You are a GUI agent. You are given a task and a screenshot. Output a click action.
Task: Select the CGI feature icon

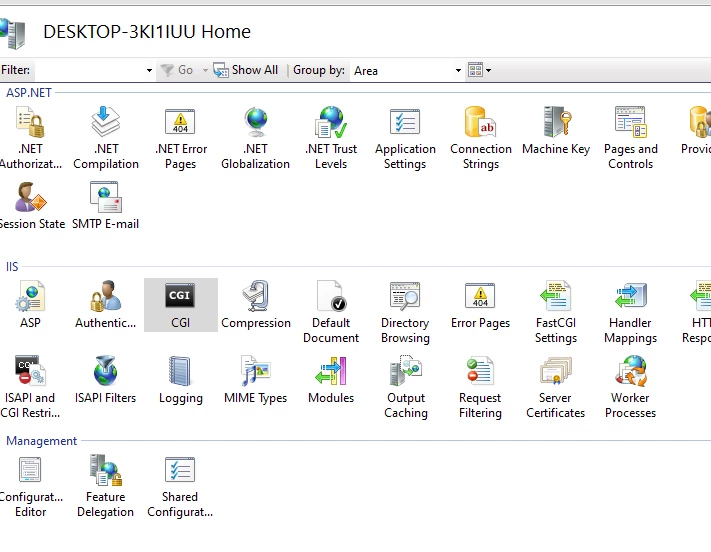pyautogui.click(x=180, y=305)
